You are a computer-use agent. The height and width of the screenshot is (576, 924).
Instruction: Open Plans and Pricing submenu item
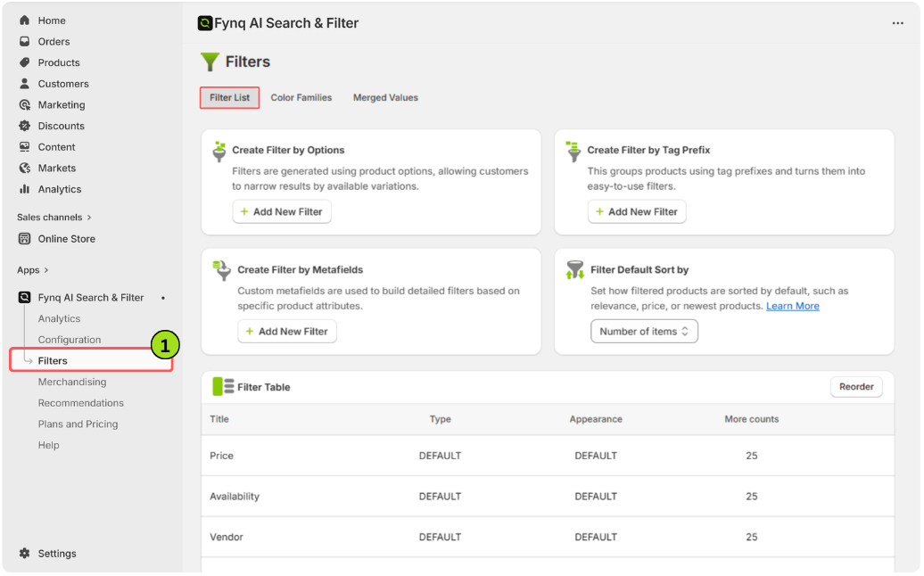point(78,424)
